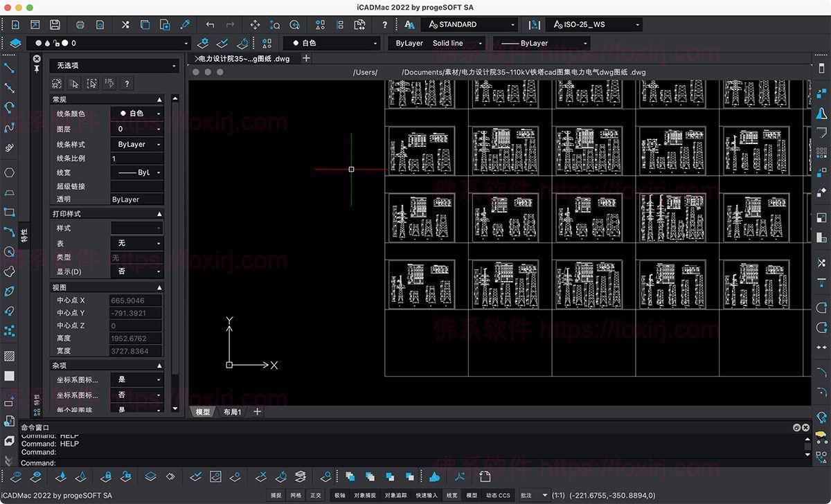
Task: Collapse the 打印样式 section
Action: tap(159, 214)
